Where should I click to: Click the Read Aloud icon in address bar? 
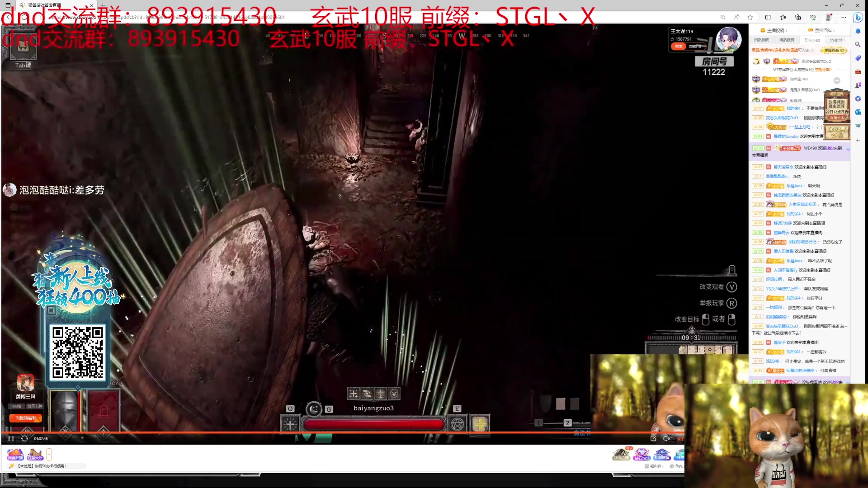[x=737, y=17]
